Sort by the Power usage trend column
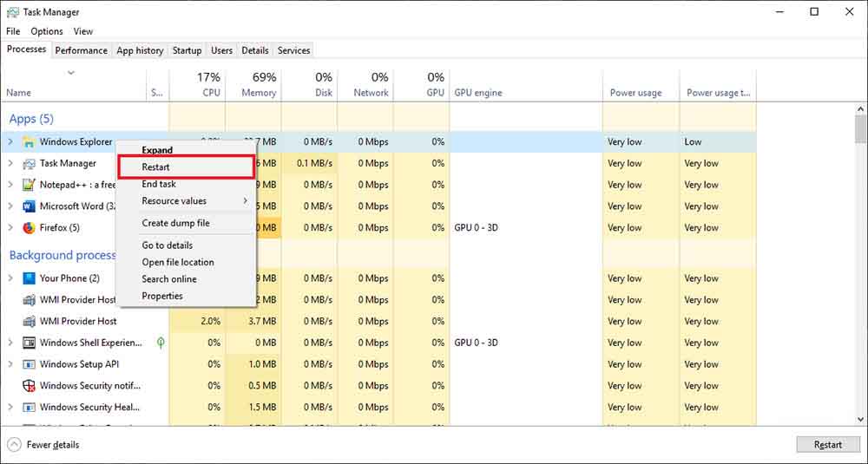The width and height of the screenshot is (868, 464). coord(718,85)
